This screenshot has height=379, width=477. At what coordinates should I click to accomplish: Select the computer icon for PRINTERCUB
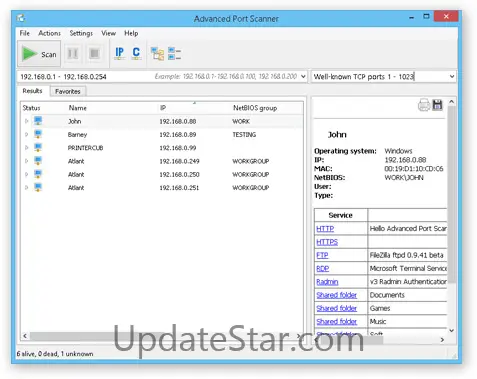[38, 147]
